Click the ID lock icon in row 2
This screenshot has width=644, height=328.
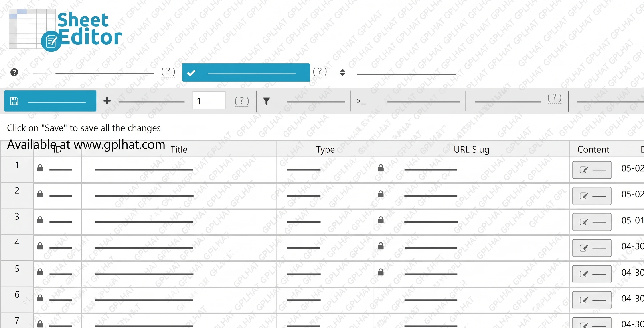[x=40, y=194]
